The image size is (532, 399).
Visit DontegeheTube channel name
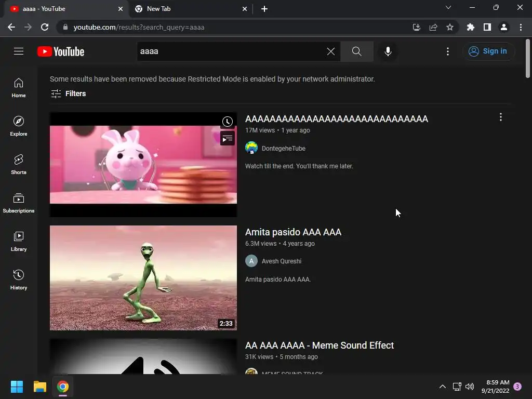(284, 148)
